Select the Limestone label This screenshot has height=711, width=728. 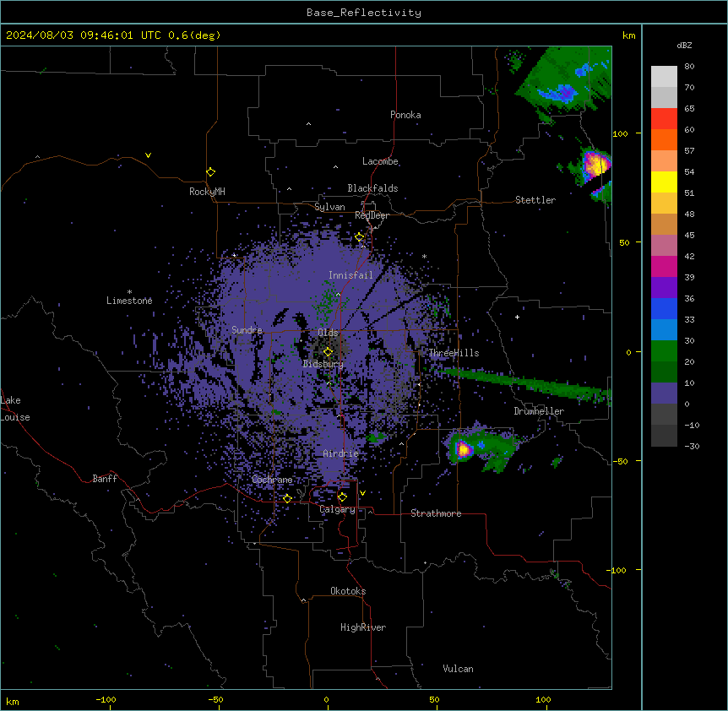(x=129, y=301)
